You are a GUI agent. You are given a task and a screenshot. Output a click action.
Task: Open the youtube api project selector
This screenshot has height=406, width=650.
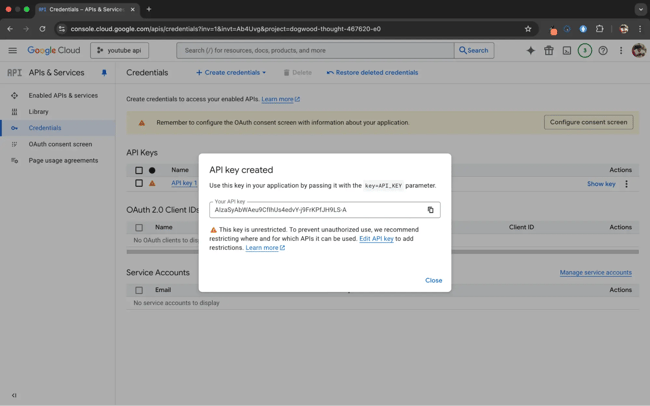(x=119, y=50)
